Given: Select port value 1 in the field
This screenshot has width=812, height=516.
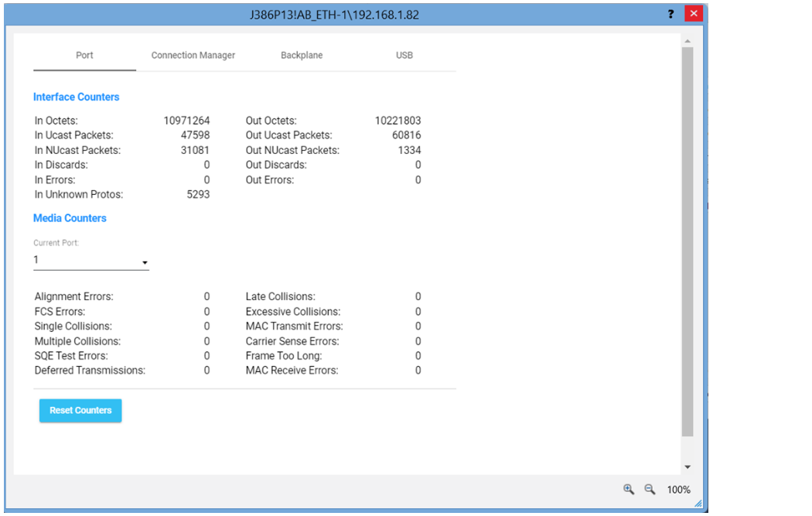Looking at the screenshot, I should tap(35, 259).
